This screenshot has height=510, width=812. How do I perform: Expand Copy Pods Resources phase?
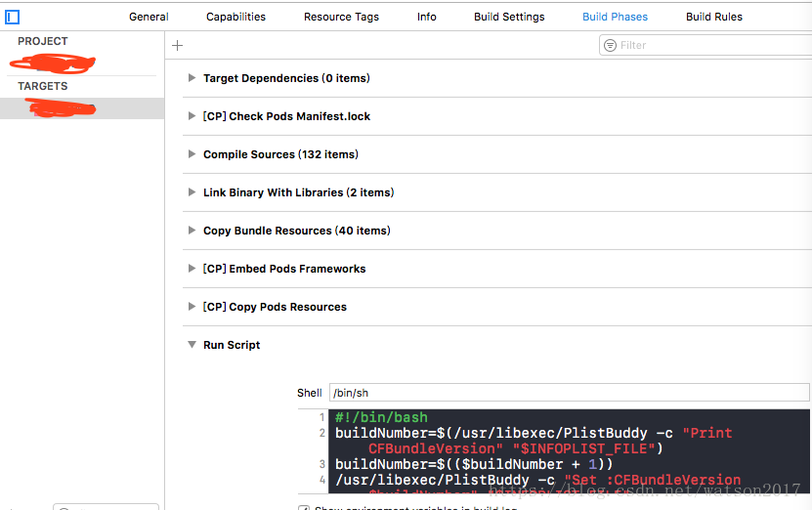pyautogui.click(x=192, y=307)
